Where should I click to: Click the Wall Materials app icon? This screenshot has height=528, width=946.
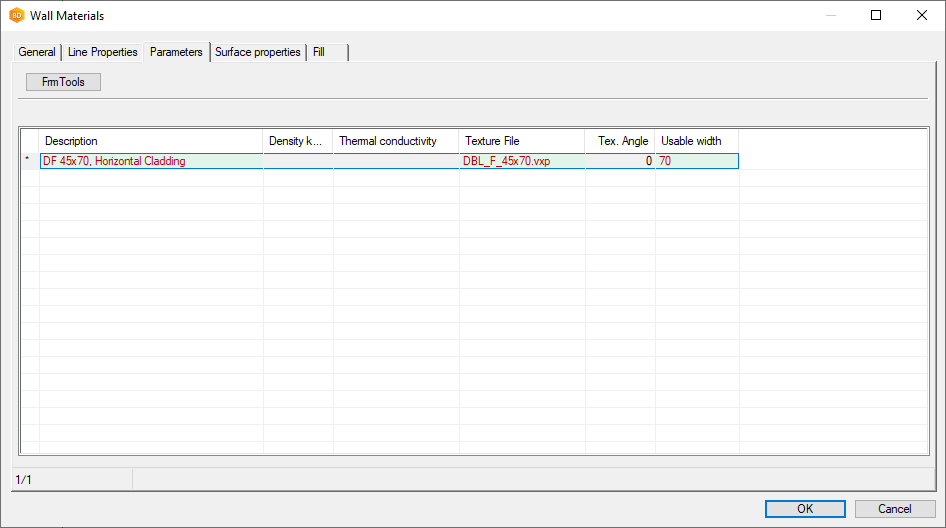16,16
